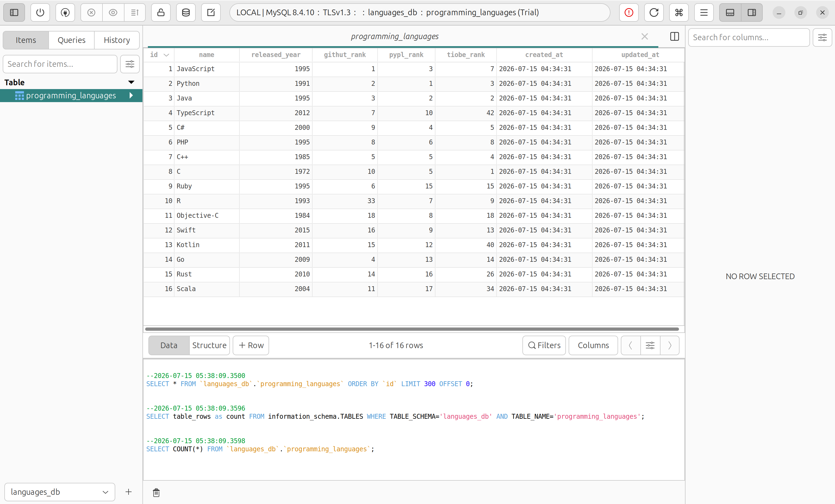Click the split pane icon
The width and height of the screenshot is (835, 504).
[x=674, y=36]
